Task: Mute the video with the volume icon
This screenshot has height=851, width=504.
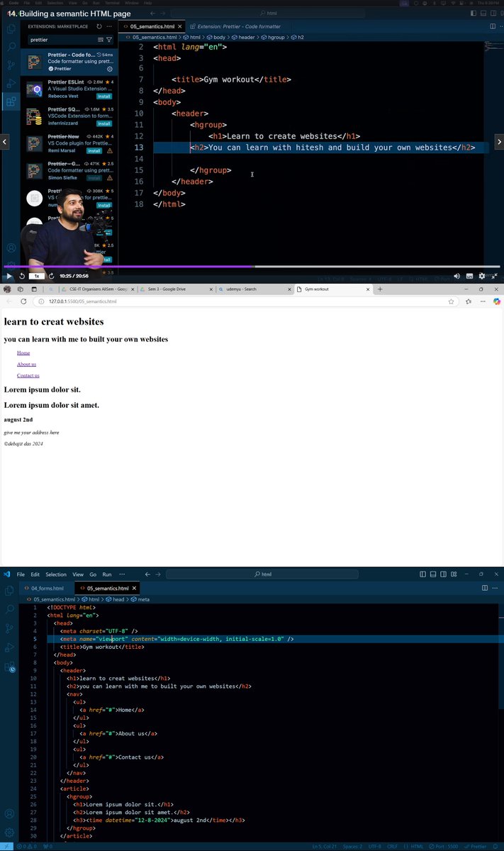Action: (x=457, y=276)
